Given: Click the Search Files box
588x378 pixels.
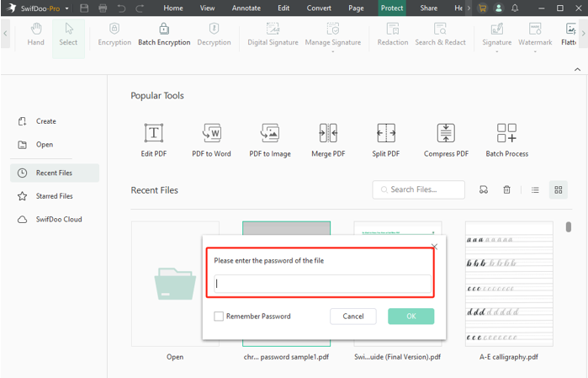Looking at the screenshot, I should 419,189.
